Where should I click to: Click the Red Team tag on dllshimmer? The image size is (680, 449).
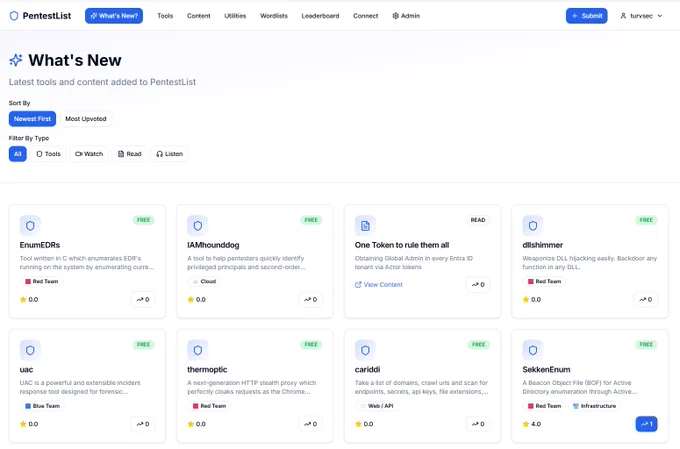(x=544, y=281)
